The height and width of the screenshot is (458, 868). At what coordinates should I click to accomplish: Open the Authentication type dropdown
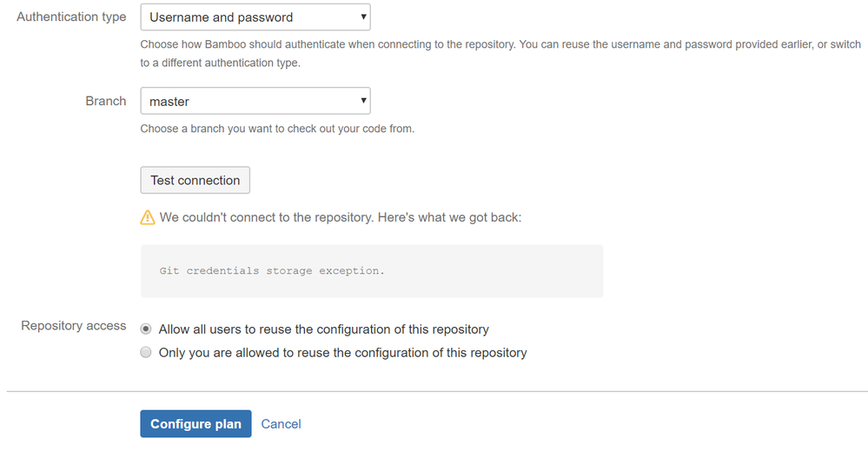(255, 17)
